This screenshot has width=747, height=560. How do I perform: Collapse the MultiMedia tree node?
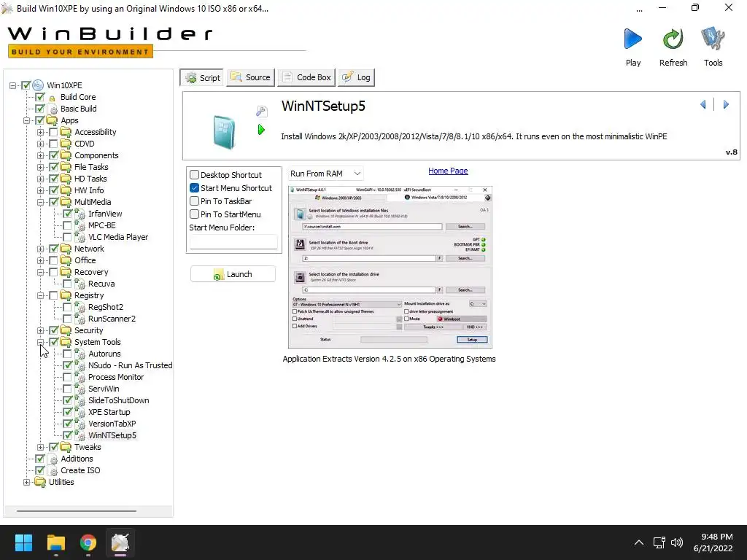tap(41, 202)
